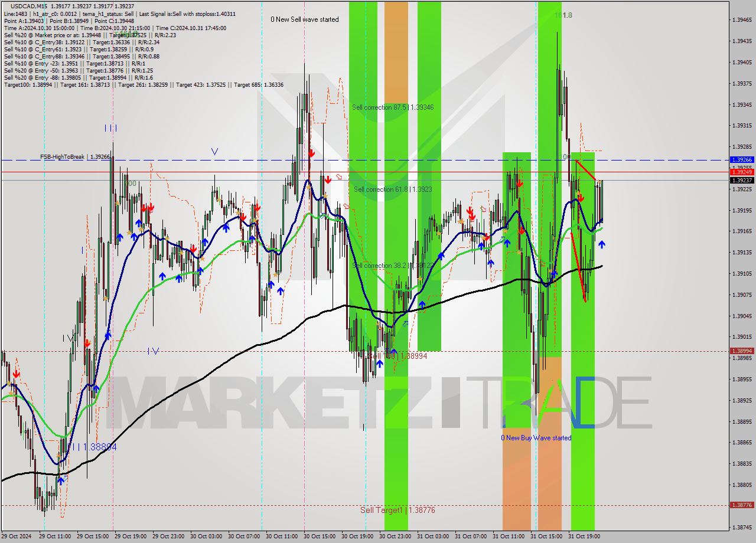Click the '30 Oct 03:00' time axis label

[x=206, y=537]
